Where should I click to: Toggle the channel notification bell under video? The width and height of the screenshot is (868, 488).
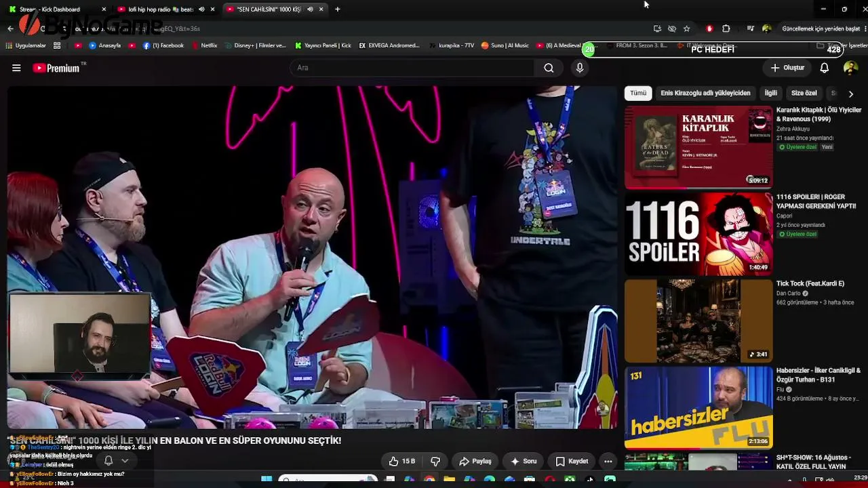[108, 461]
